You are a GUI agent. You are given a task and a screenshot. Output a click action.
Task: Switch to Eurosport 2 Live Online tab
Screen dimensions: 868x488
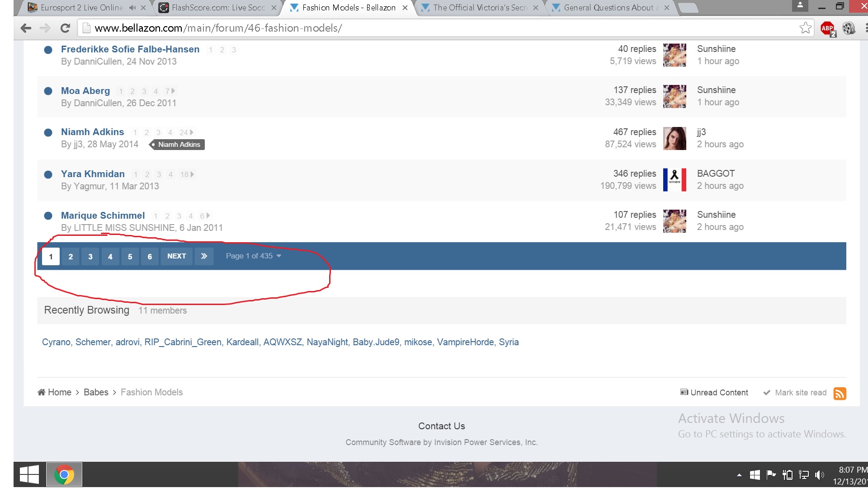point(81,8)
